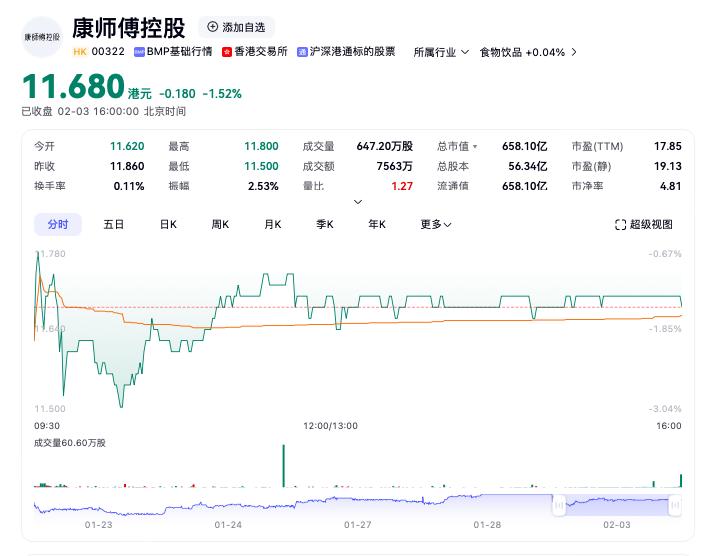
Task: Click the 换手率 value 0.11%
Action: [x=129, y=186]
